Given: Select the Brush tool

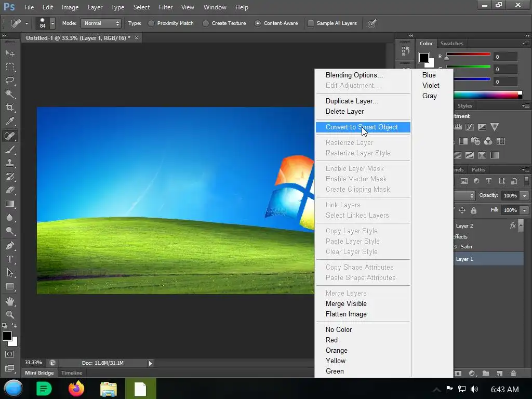Looking at the screenshot, I should (x=10, y=150).
